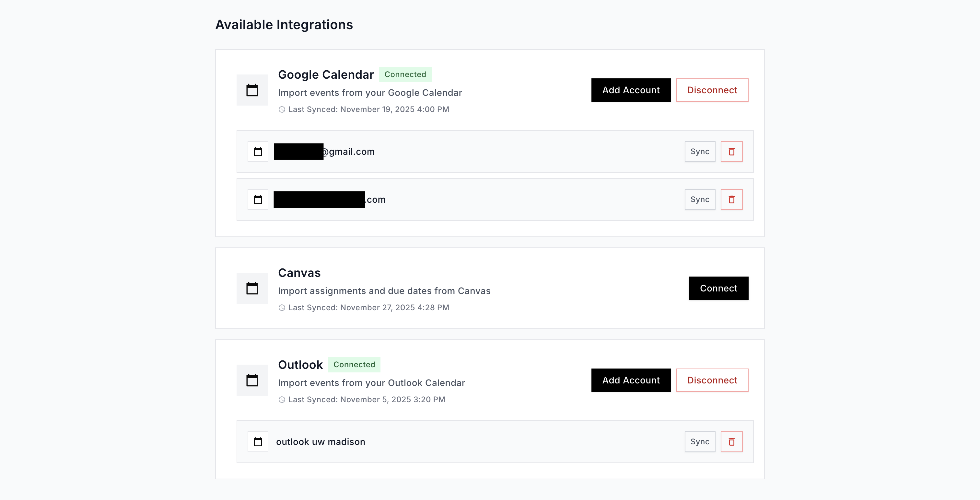The height and width of the screenshot is (500, 980).
Task: Click the clock icon near Outlook's sync timestamp
Action: click(282, 400)
